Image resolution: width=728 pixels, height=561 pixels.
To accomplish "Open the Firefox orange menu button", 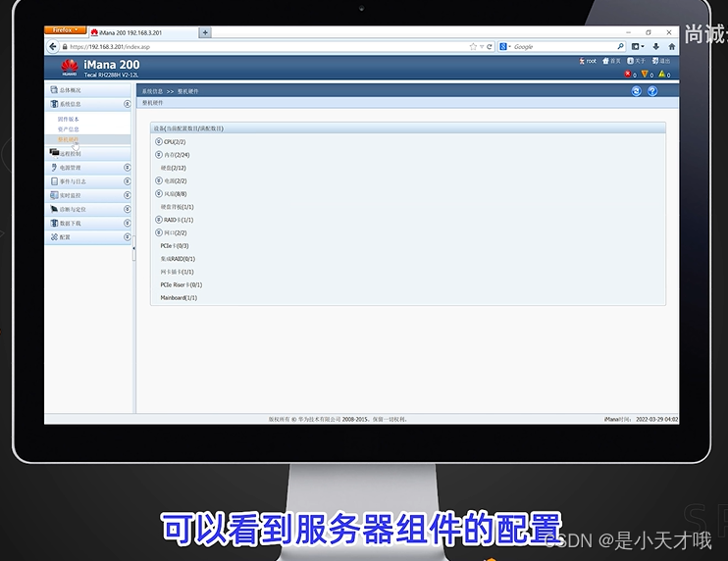I will click(65, 30).
